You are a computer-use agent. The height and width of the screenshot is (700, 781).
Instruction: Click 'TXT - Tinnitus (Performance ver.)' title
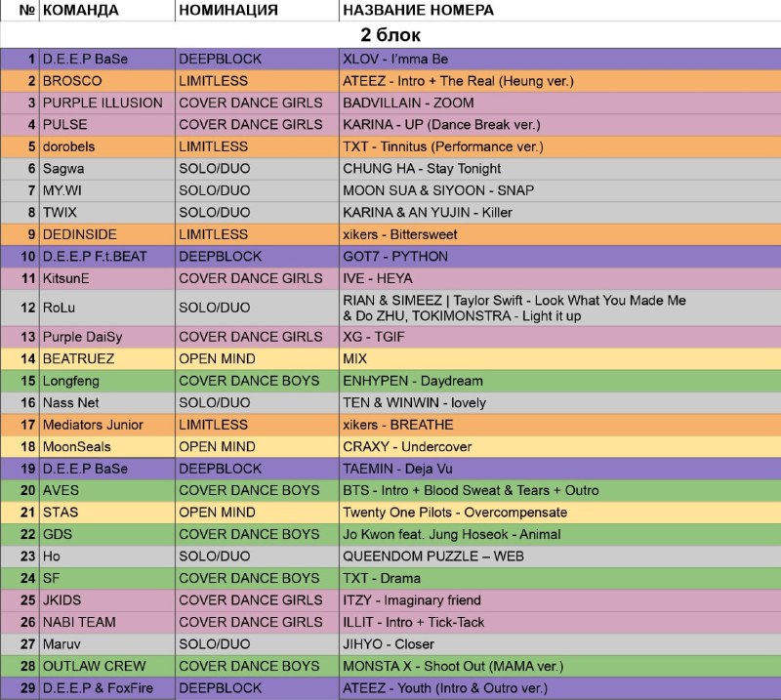443,146
